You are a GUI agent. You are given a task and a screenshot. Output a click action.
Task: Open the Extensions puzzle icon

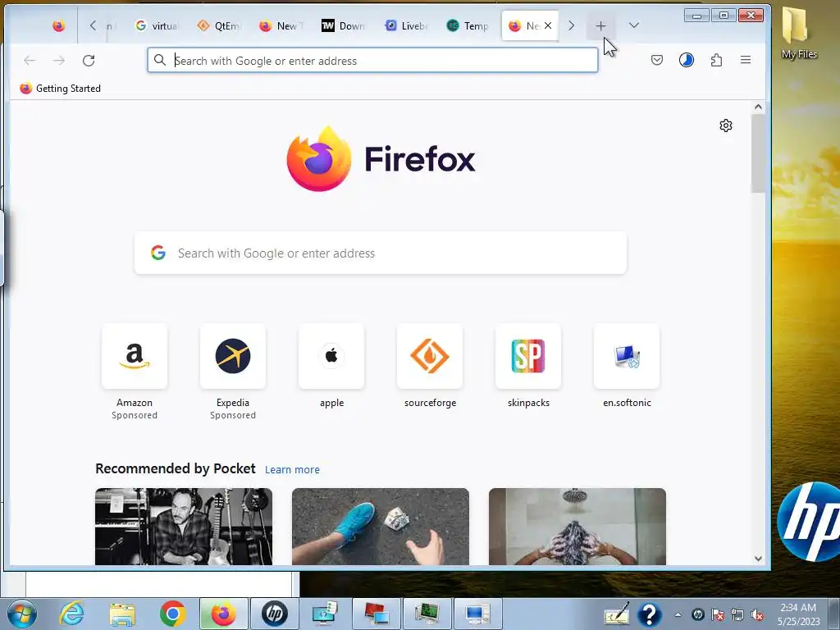pos(716,60)
